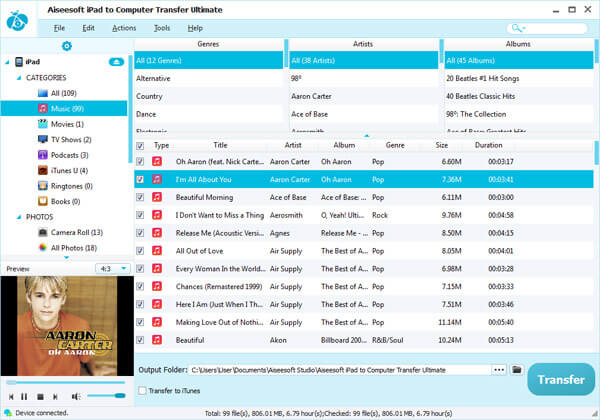Uncheck I Don't Want to Miss a Thing

140,215
